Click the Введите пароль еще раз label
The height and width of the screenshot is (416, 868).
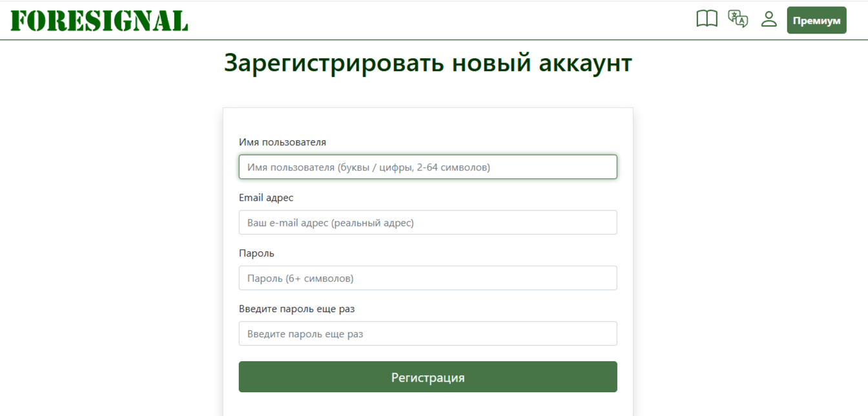pos(296,309)
